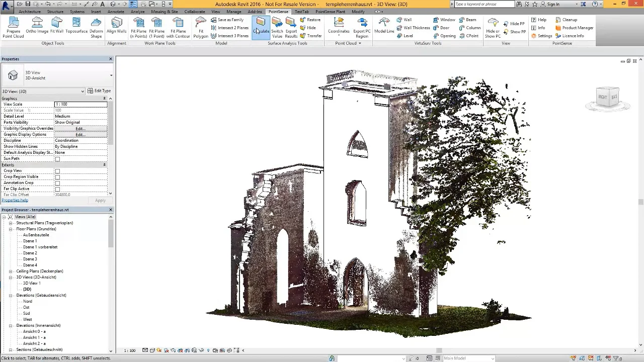Open the Massing & Site tab

click(164, 12)
